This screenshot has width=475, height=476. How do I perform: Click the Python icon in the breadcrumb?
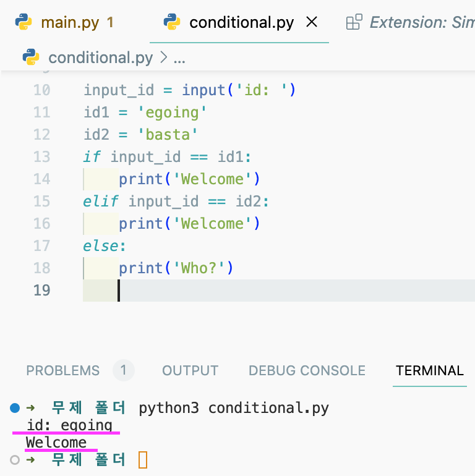tap(31, 57)
